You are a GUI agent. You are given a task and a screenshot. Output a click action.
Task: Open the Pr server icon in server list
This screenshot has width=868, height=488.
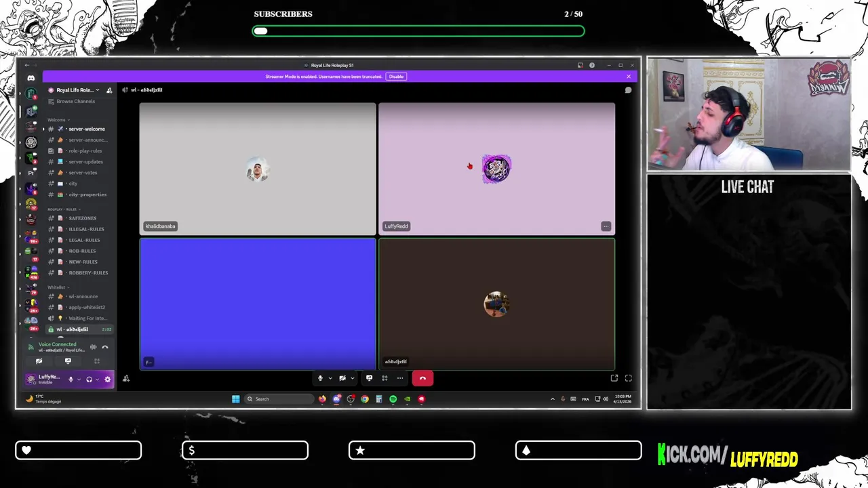[x=31, y=172]
